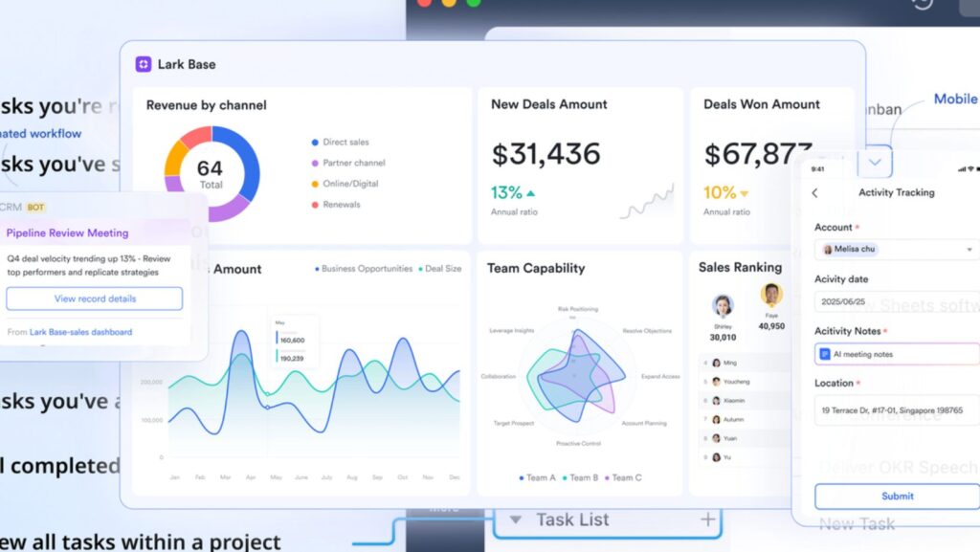Select Shirley's avatar in Sales Ranking
The width and height of the screenshot is (980, 552).
click(x=723, y=306)
